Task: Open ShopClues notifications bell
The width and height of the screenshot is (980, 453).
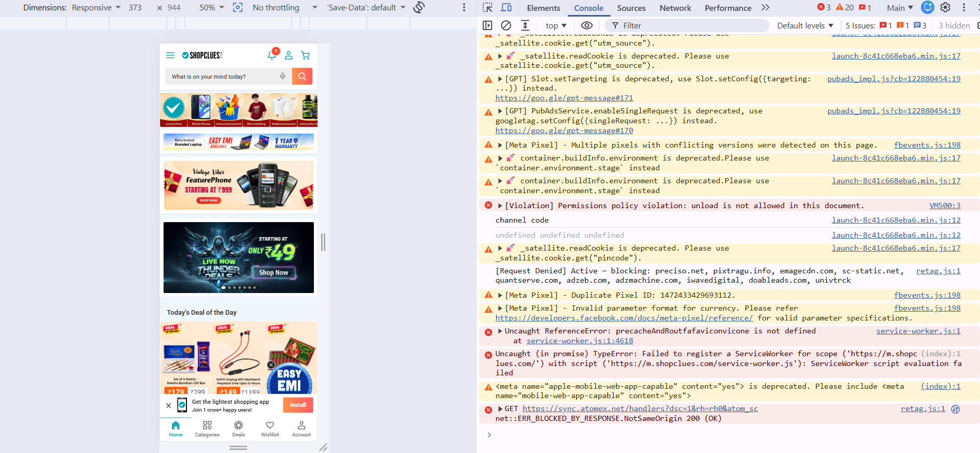Action: coord(272,55)
